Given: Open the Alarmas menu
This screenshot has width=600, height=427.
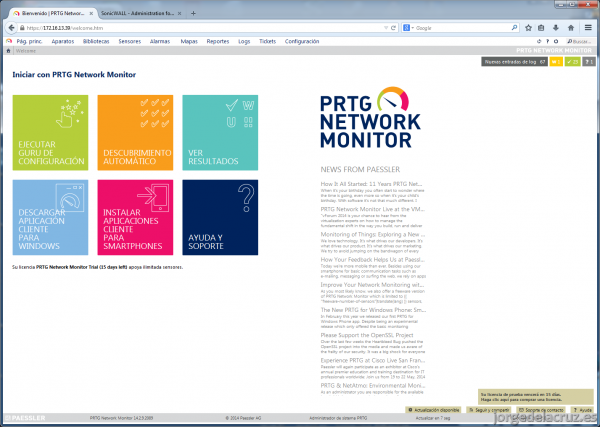Looking at the screenshot, I should (x=160, y=41).
